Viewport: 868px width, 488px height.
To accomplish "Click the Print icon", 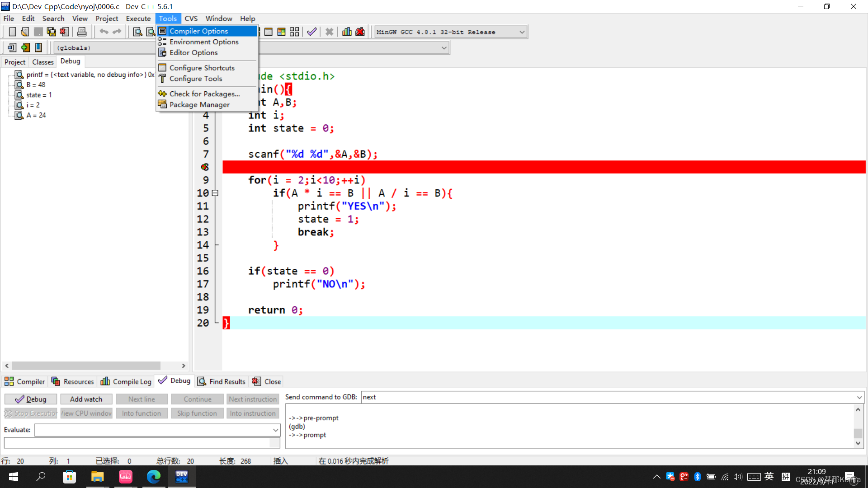I will [x=82, y=32].
